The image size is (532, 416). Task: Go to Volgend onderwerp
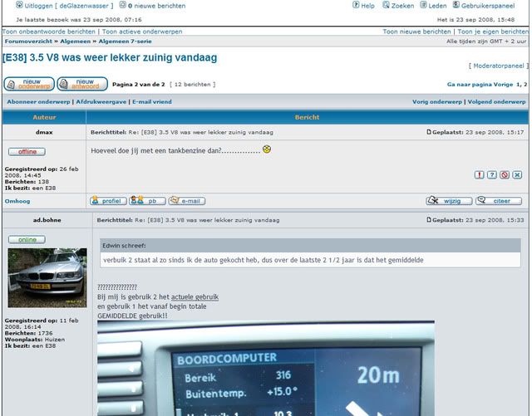point(497,101)
